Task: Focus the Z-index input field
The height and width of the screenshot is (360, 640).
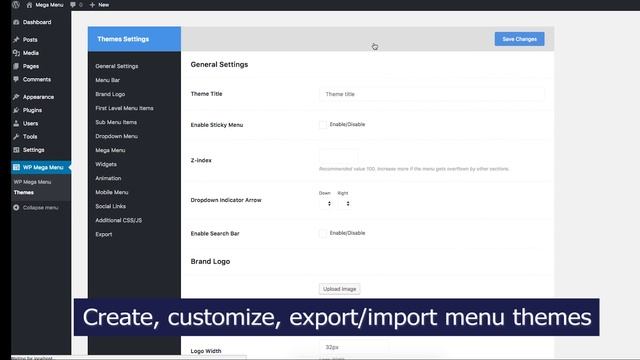Action: 338,157
